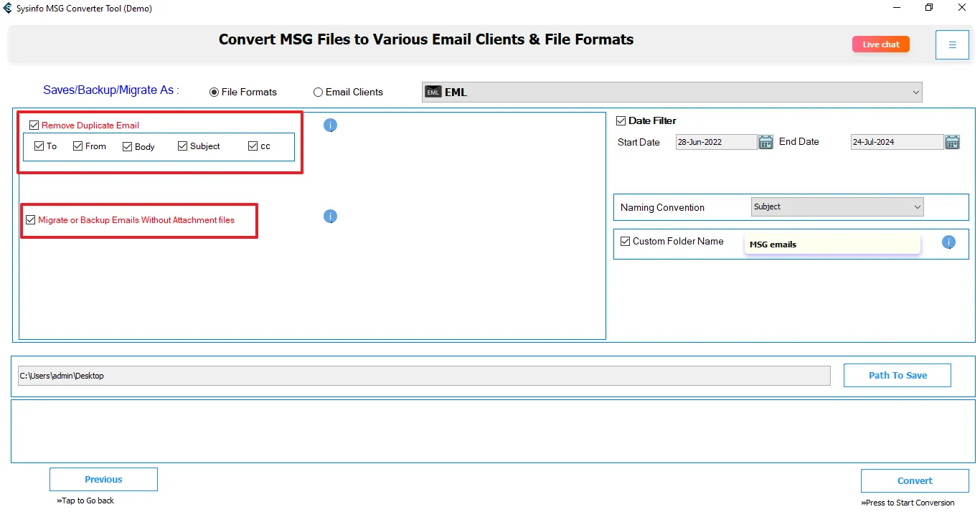This screenshot has height=522, width=980.
Task: Minimize the MSG Converter window
Action: [897, 8]
